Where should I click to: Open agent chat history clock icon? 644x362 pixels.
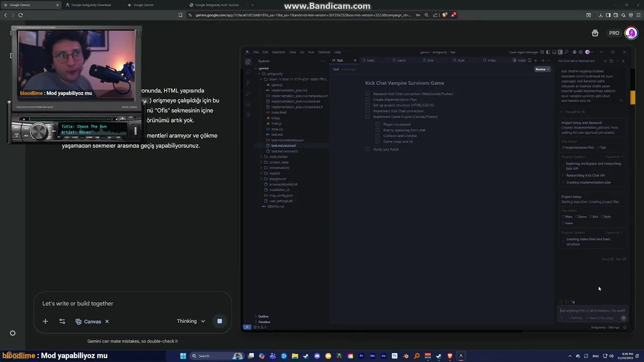pyautogui.click(x=611, y=61)
